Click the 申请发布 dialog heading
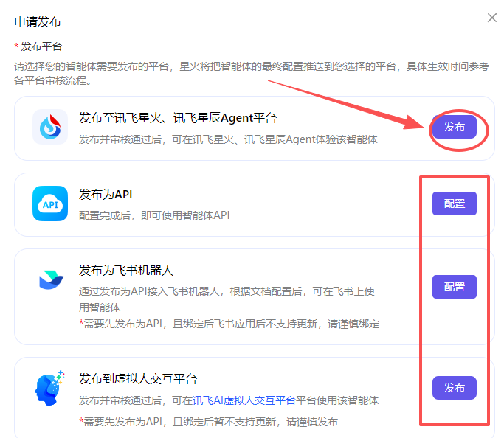The width and height of the screenshot is (504, 438). (38, 22)
